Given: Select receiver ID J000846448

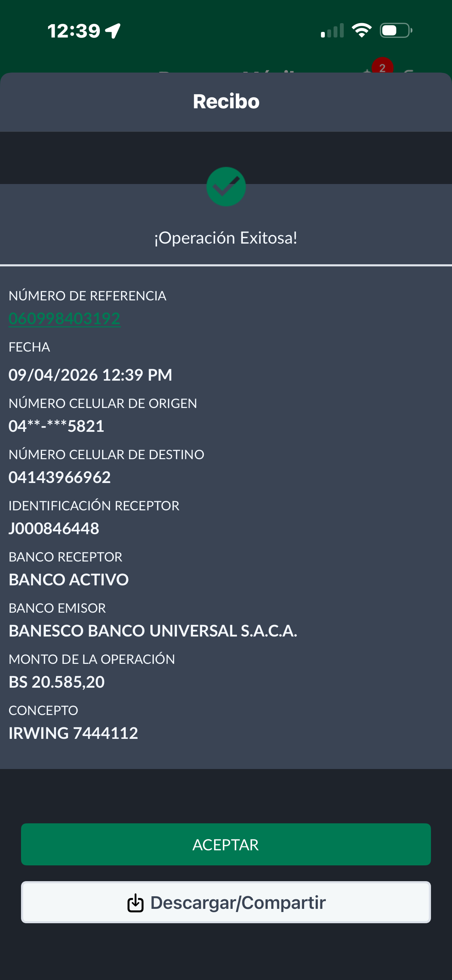Looking at the screenshot, I should 54,529.
